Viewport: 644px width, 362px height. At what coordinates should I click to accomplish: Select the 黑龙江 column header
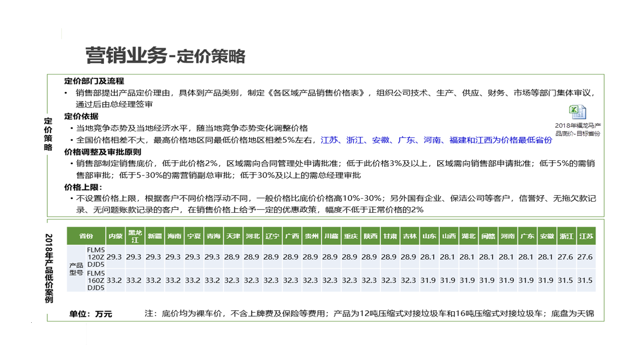(134, 236)
